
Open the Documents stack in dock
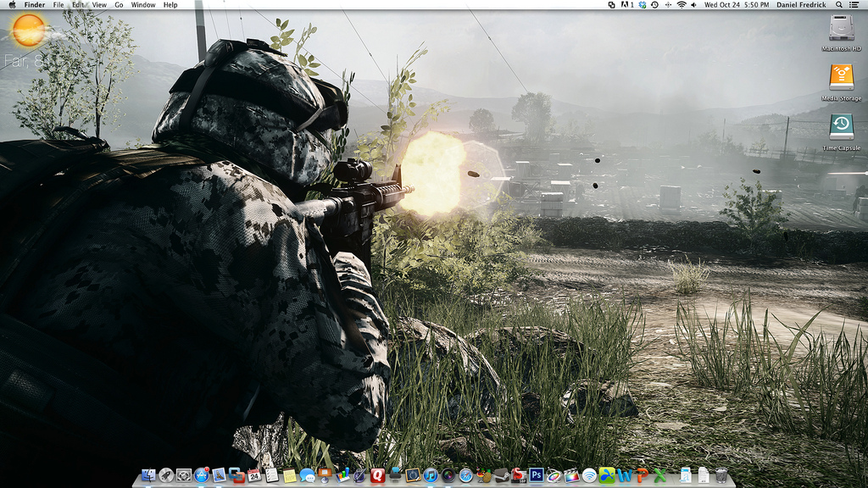point(704,475)
